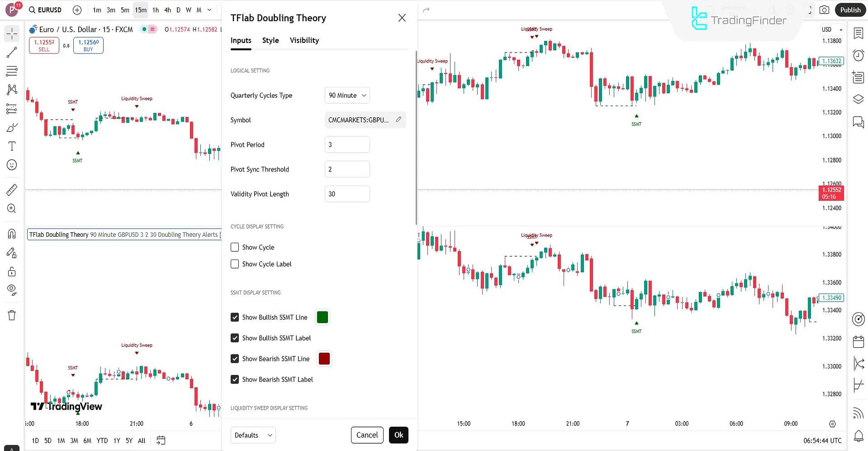Pick the Brush drawing tool
Screen dimensions: 868x451
pos(12,127)
